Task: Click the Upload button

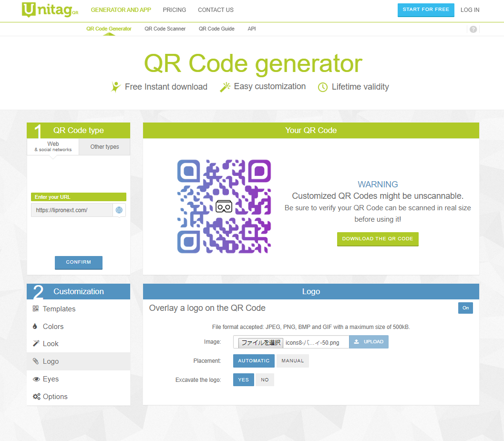Action: click(369, 342)
